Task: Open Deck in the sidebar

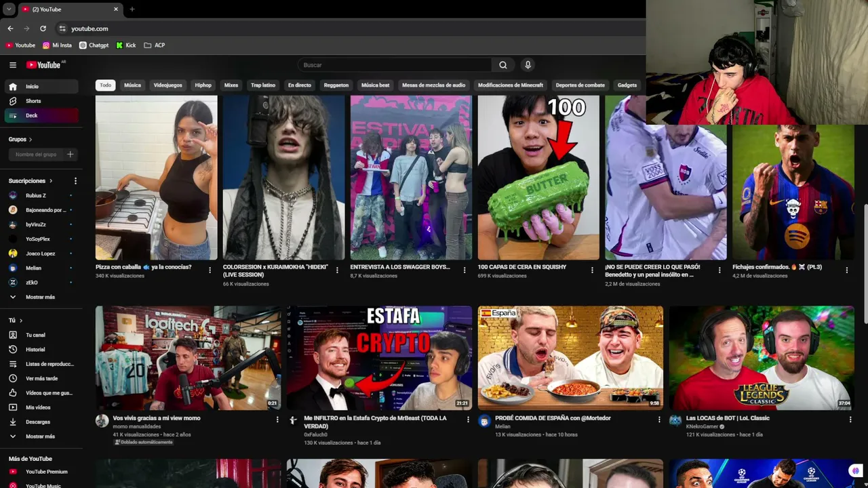Action: point(41,115)
